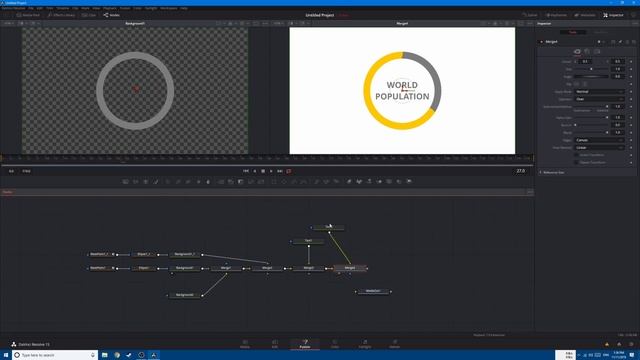Toggle the Effects Library panel
This screenshot has height=360, width=640.
click(61, 15)
